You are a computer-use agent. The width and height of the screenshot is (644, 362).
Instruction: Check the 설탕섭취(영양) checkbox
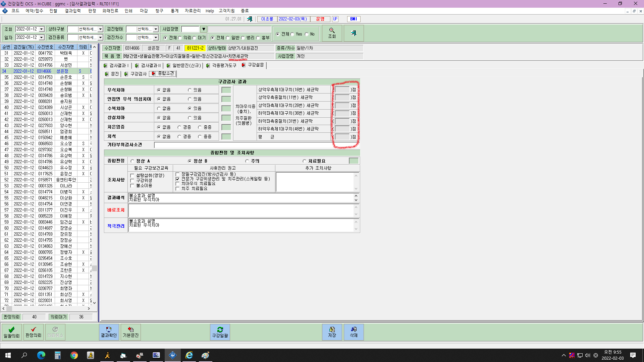(x=132, y=175)
